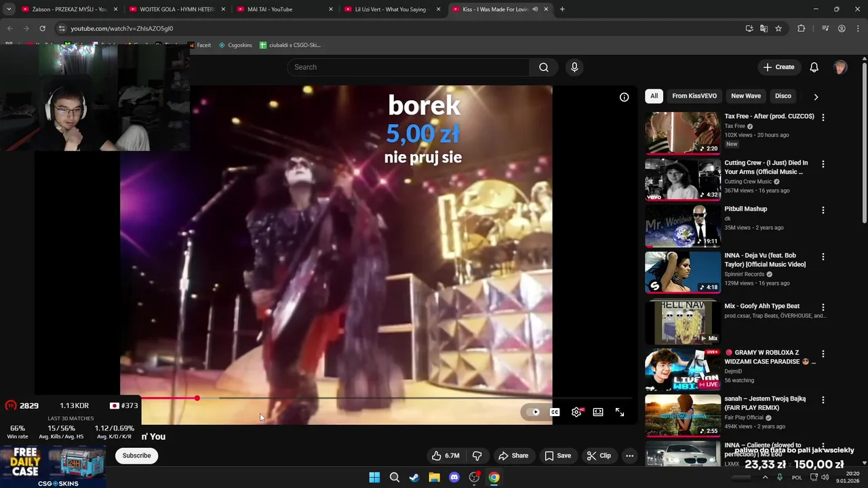
Task: Select the All filter chip
Action: (x=654, y=96)
